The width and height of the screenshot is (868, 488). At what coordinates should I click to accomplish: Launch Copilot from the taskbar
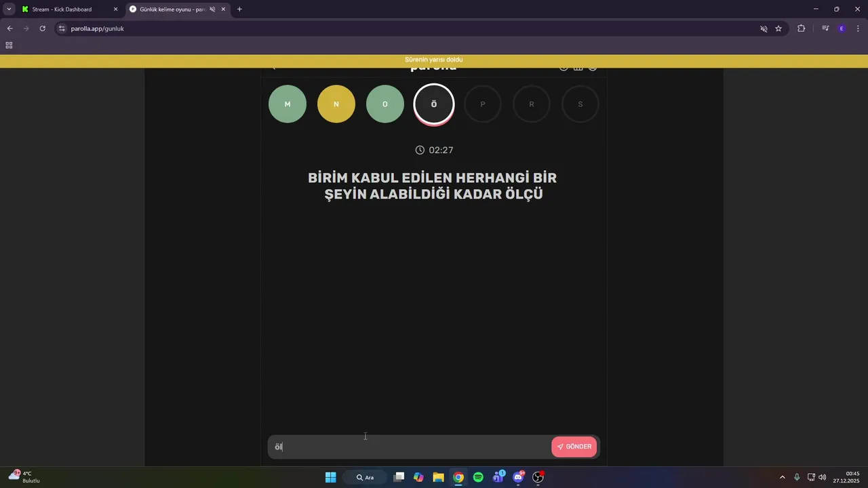pos(418,477)
